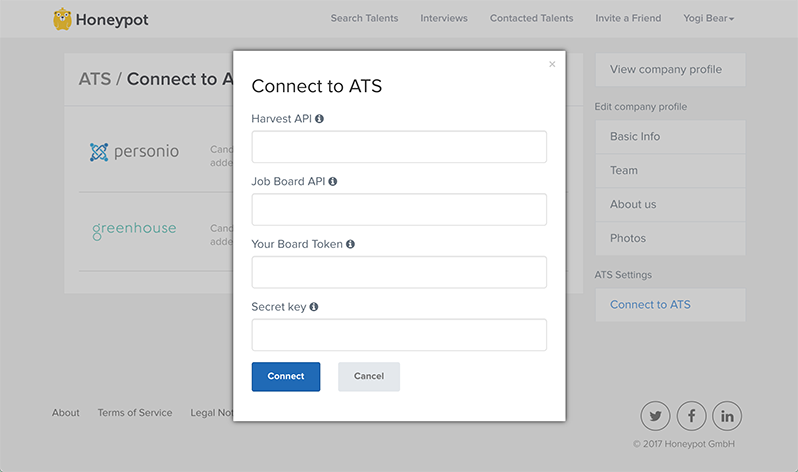This screenshot has height=472, width=798.
Task: Open the Twitter social icon in footer
Action: [655, 415]
